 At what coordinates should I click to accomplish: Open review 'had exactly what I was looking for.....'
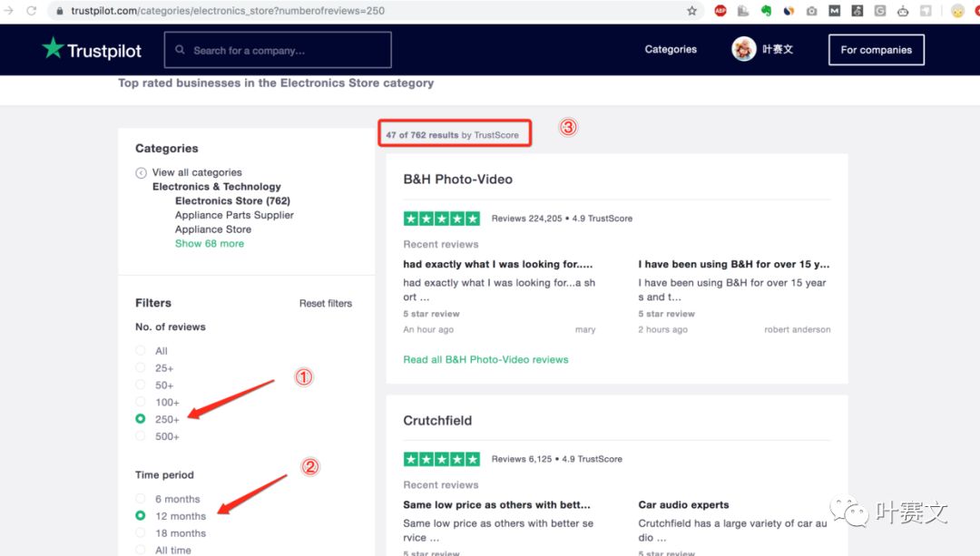tap(498, 264)
